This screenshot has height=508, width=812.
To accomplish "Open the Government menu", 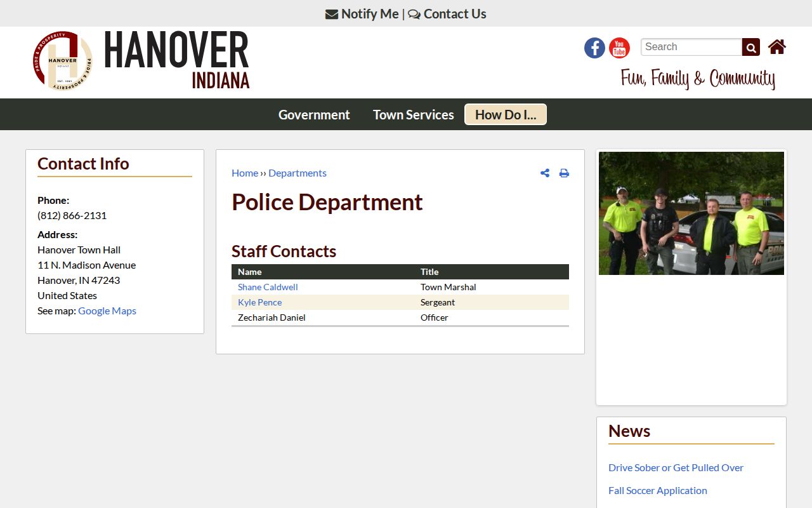I will click(x=314, y=114).
